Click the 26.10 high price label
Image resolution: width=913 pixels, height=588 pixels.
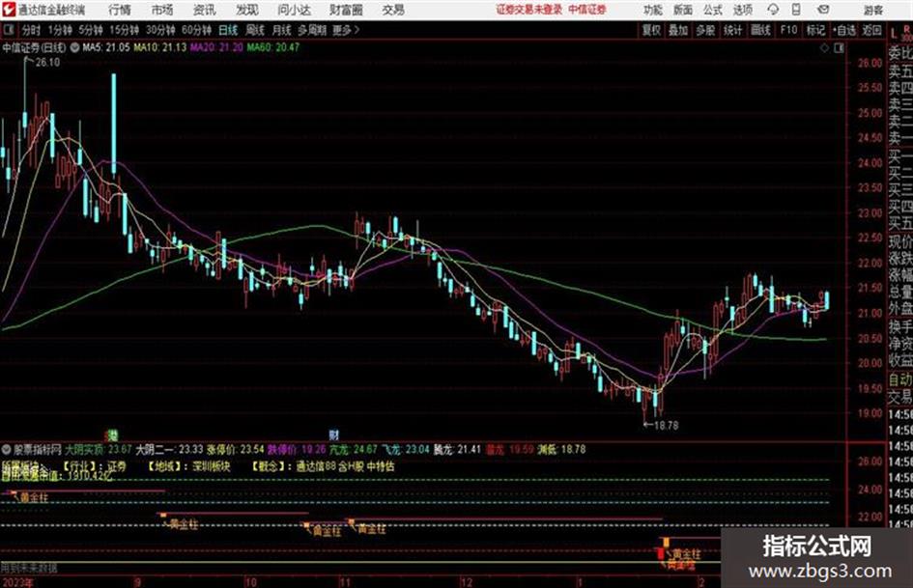pos(47,63)
